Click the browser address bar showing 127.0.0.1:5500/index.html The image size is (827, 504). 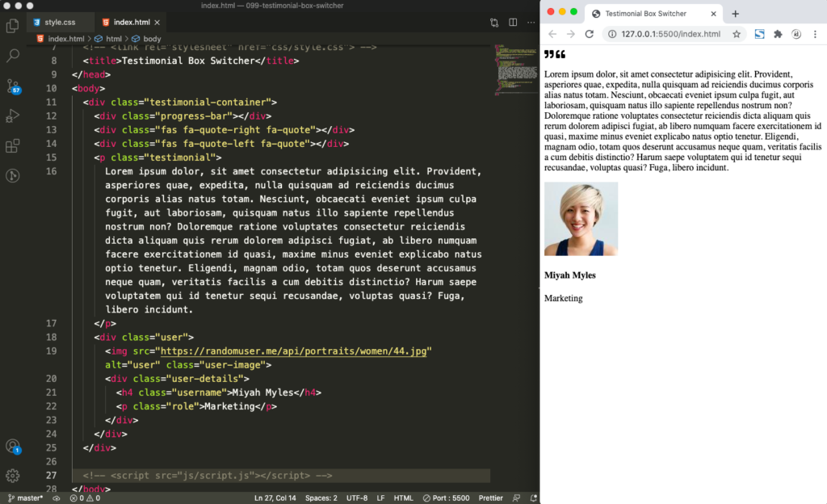tap(670, 34)
